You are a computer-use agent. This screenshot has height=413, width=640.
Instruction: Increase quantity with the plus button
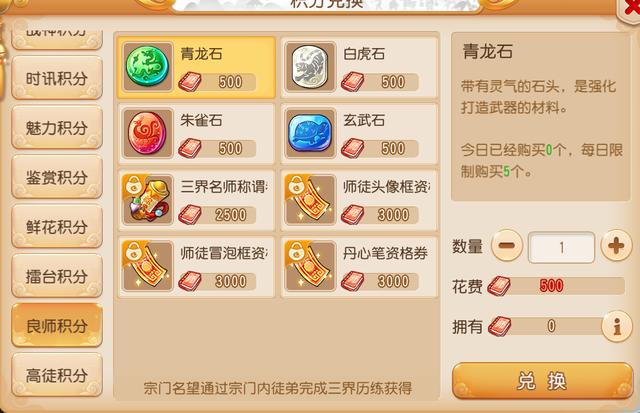point(616,246)
